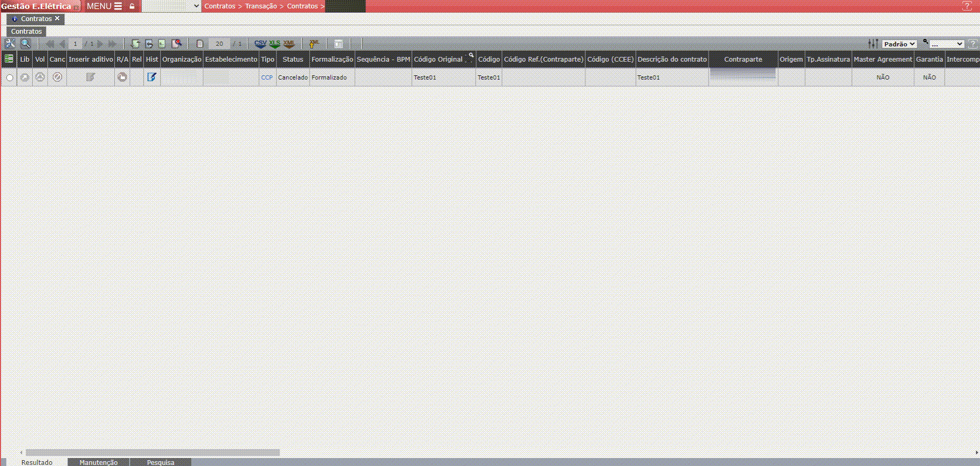Click the XML export icon
980x466 pixels.
[x=289, y=44]
